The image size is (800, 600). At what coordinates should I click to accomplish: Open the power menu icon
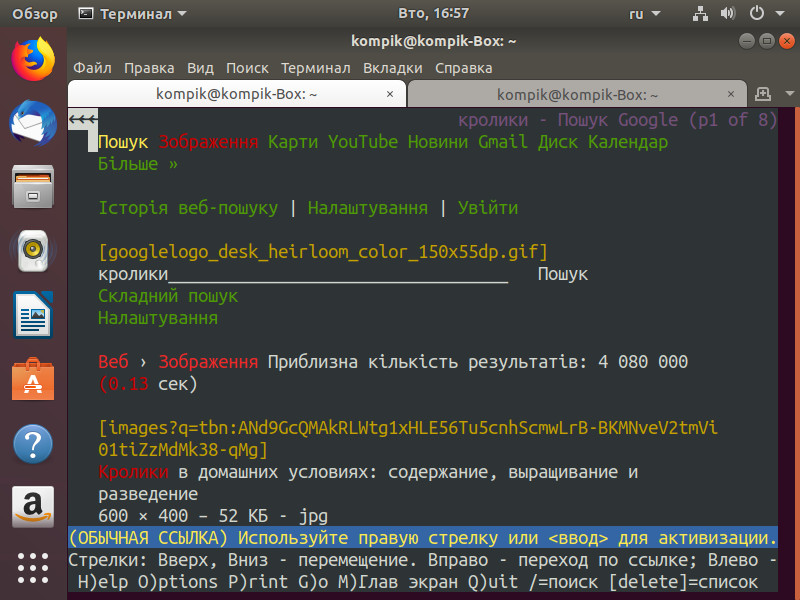[757, 14]
